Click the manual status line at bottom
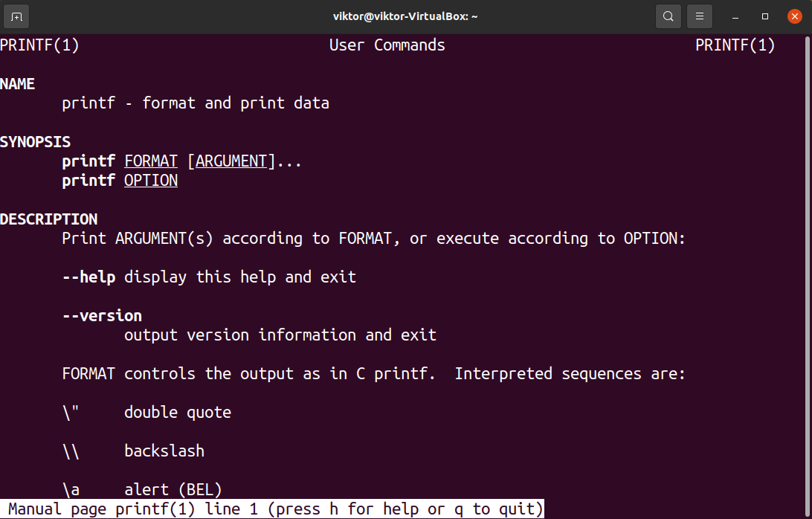Screen dimensions: 812x519 pos(271,509)
